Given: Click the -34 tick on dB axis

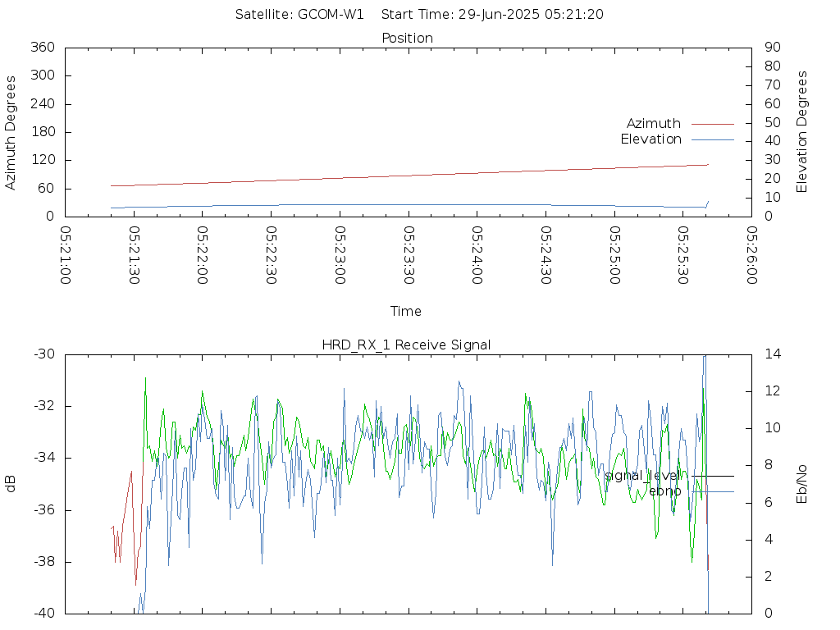Looking at the screenshot, I should [x=44, y=458].
